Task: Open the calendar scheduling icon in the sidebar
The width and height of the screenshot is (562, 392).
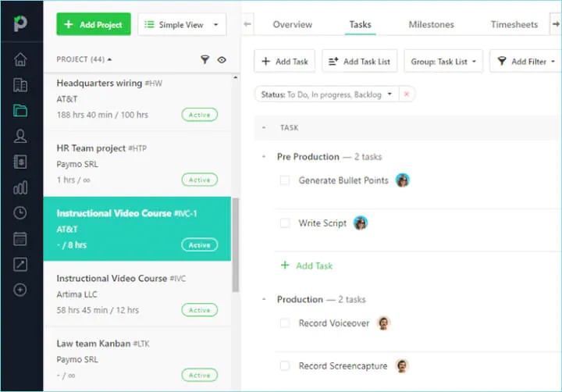Action: tap(20, 239)
